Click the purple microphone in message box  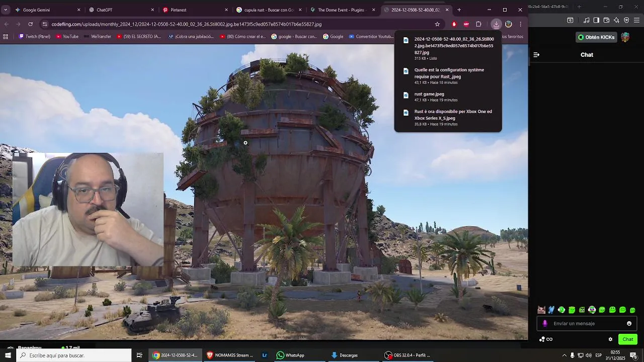(x=545, y=323)
